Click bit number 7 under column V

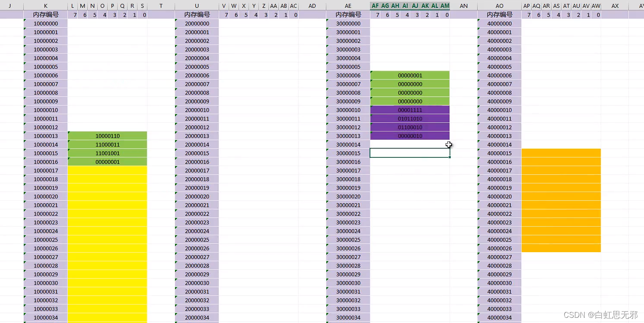coord(224,15)
